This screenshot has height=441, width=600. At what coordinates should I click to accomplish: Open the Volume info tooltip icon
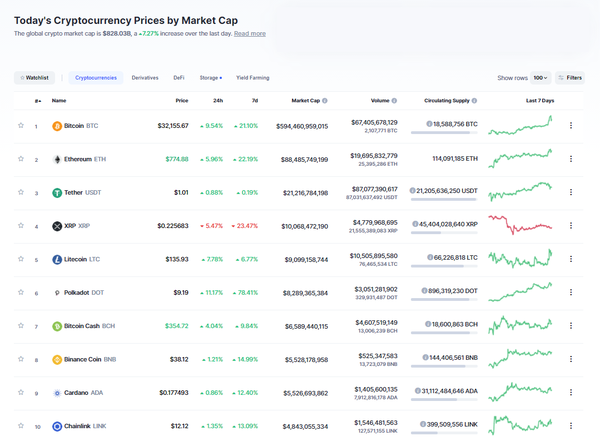click(x=394, y=101)
